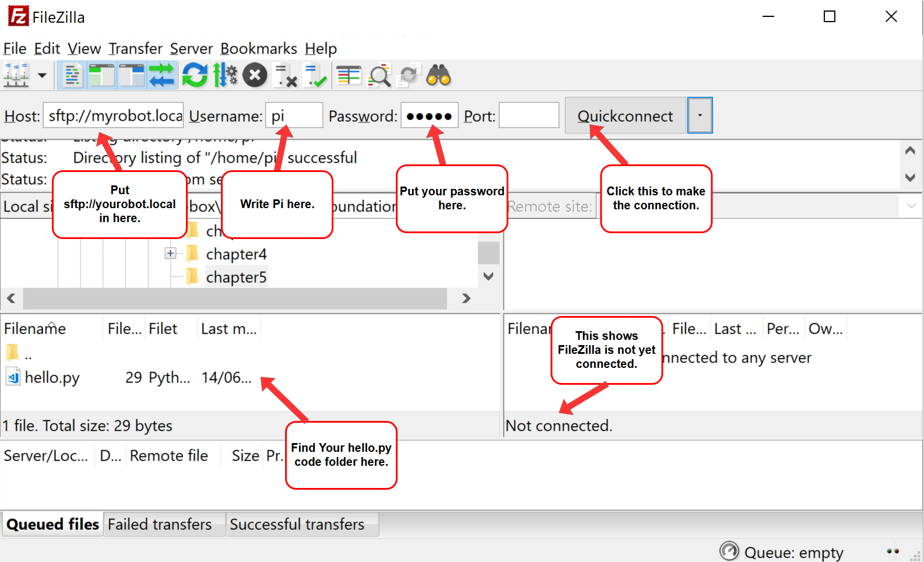Click local tree scroll left arrow
The height and width of the screenshot is (562, 924).
(x=11, y=298)
